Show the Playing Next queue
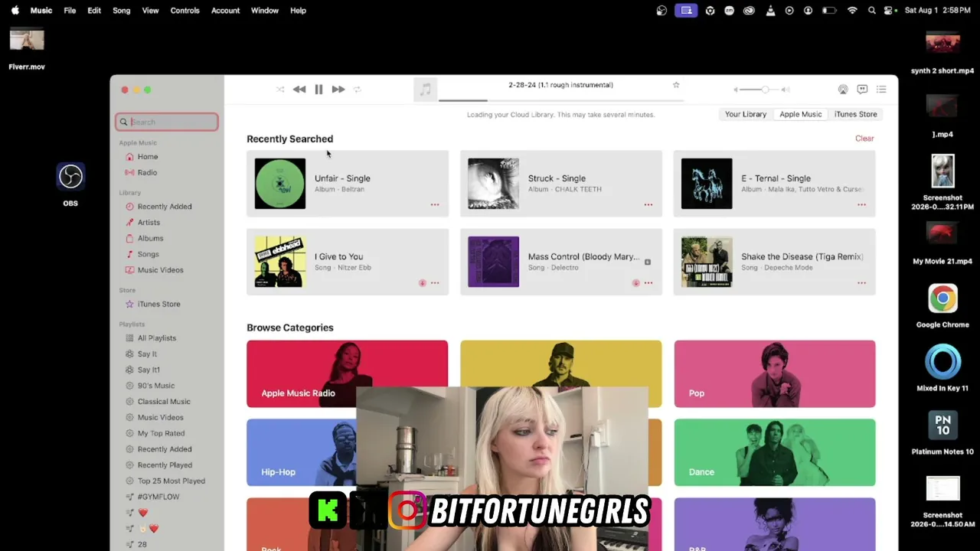980x551 pixels. coord(881,90)
